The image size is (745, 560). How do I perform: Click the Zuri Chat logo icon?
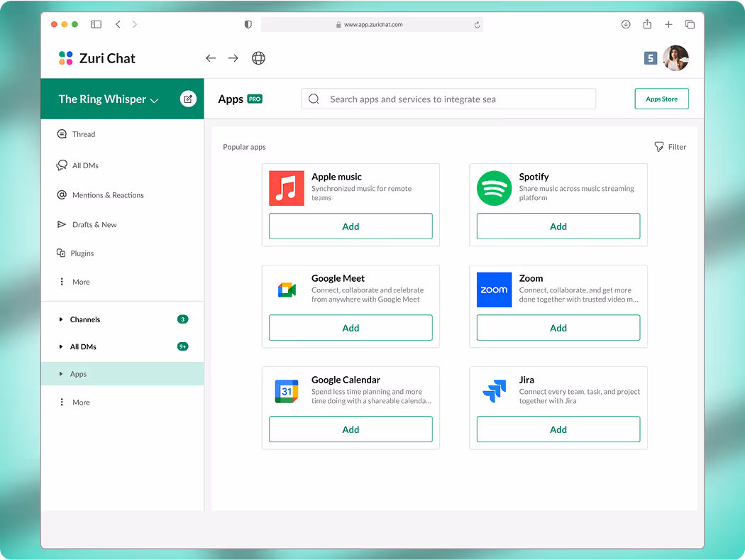[65, 58]
